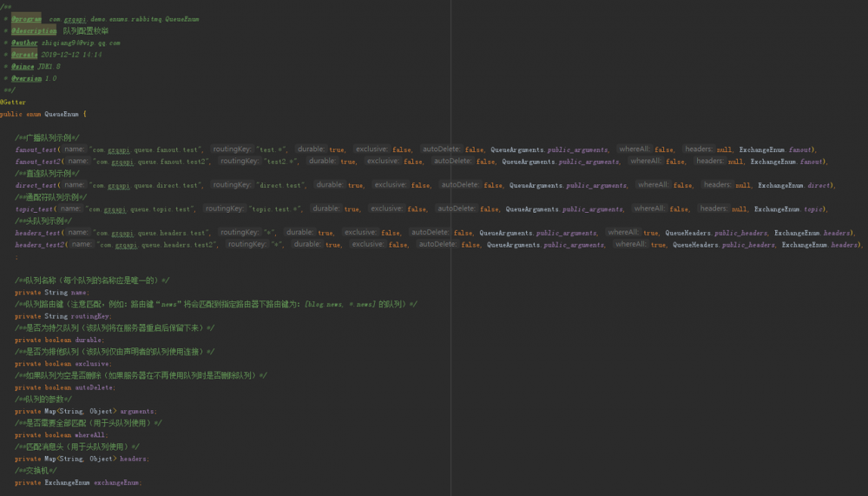Click the 匹配消息头 comment line

pyautogui.click(x=77, y=446)
